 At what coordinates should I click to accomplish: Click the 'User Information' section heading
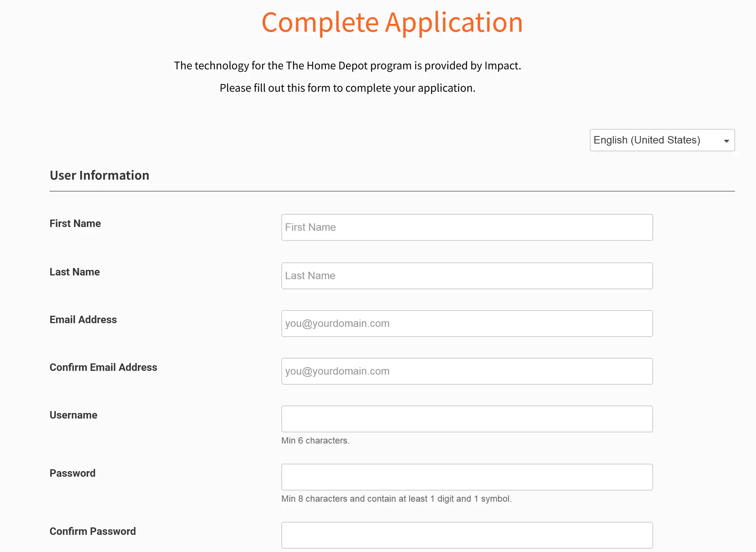[99, 175]
